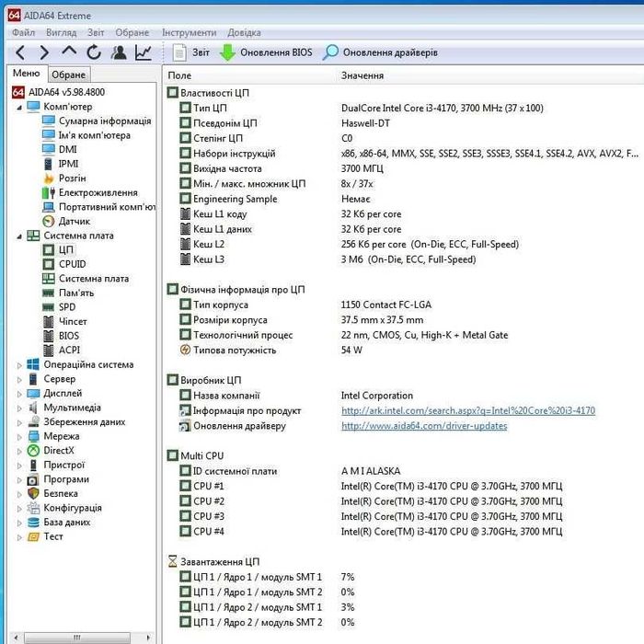Open the ark.intel.com product info link
Screen dimensions: 644x644
[x=468, y=410]
